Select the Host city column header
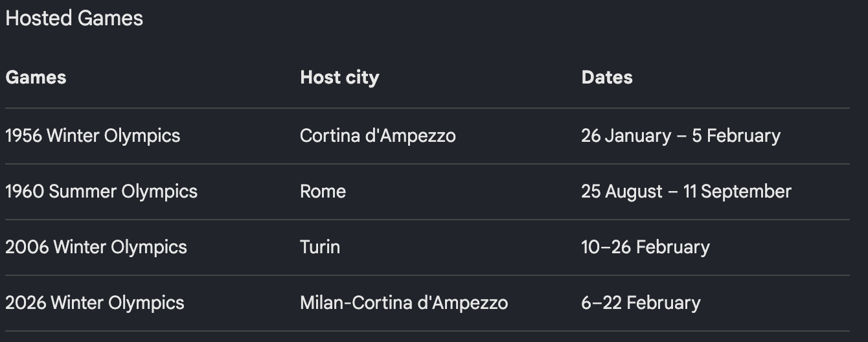Screen dimensions: 868x342 (339, 78)
